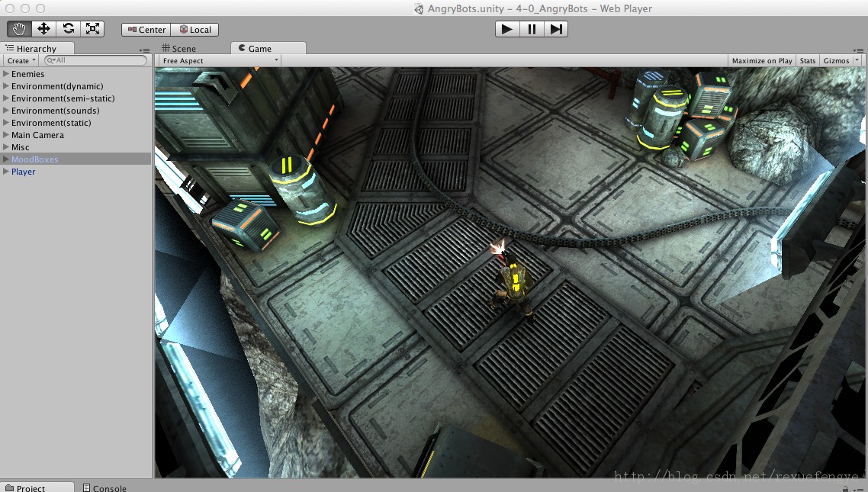Click the Project folder icon
Screen dimensions: 868x492
point(9,487)
